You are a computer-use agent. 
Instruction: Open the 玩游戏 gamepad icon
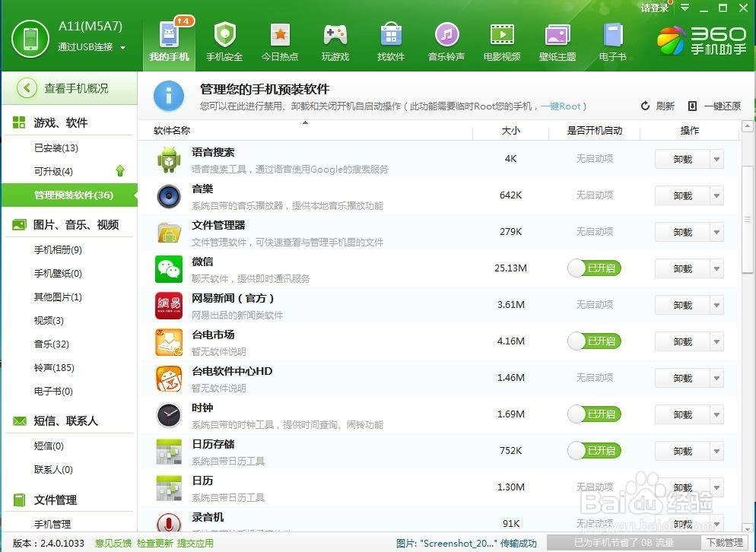point(335,36)
